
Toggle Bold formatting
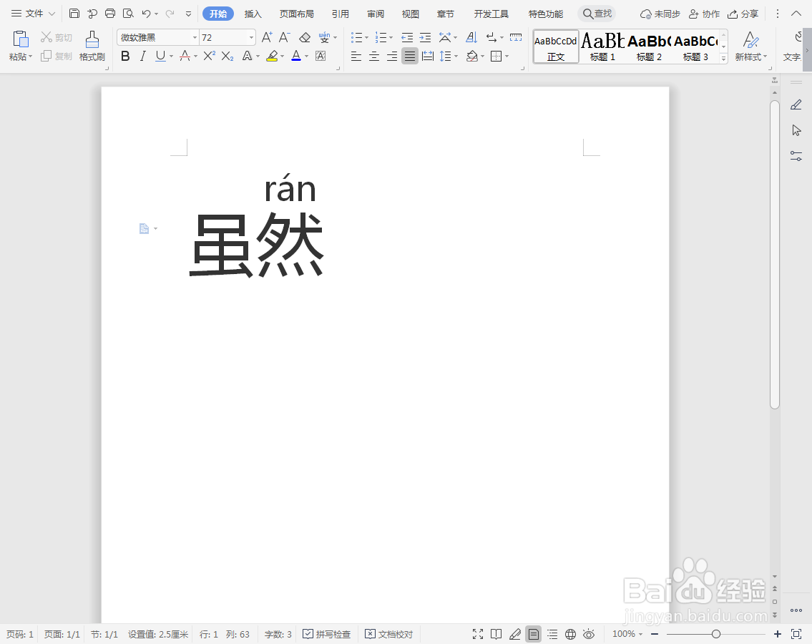125,56
